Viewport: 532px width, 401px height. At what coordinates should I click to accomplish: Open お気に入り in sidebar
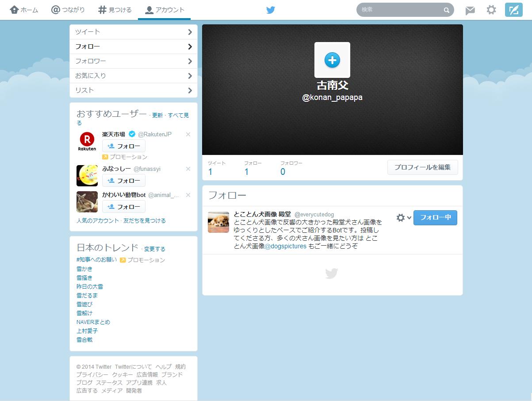coord(134,76)
